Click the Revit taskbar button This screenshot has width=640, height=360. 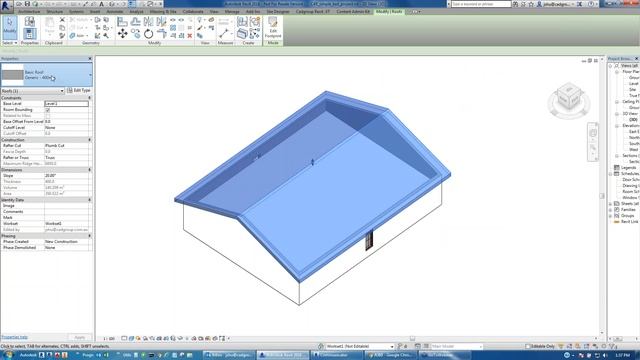click(x=282, y=355)
